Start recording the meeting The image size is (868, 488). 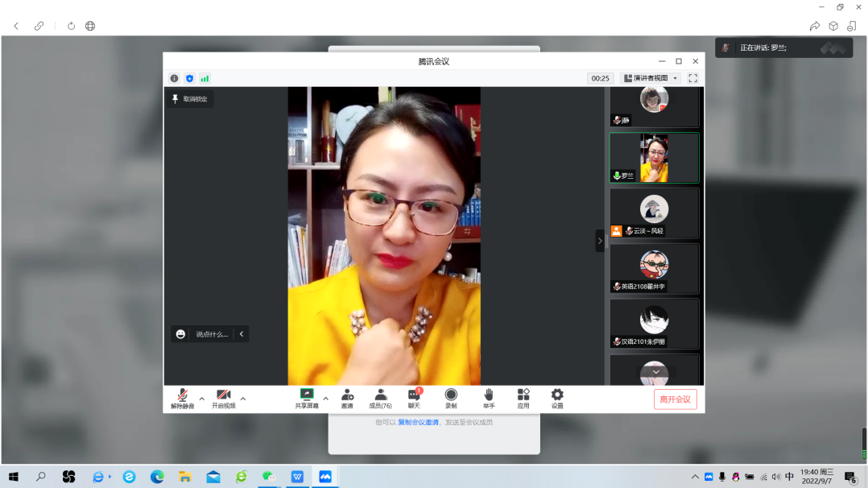click(451, 395)
